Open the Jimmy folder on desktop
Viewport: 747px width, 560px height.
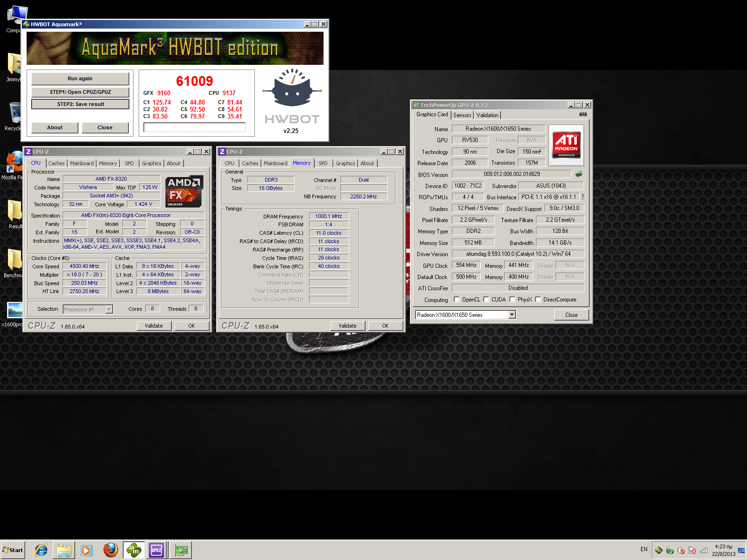[14, 67]
